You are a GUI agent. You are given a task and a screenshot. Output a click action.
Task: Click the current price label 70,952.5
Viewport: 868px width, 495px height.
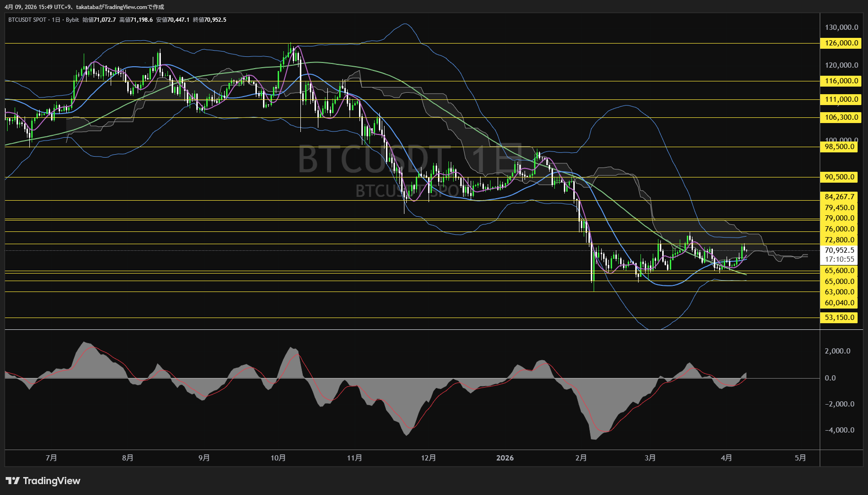(840, 251)
